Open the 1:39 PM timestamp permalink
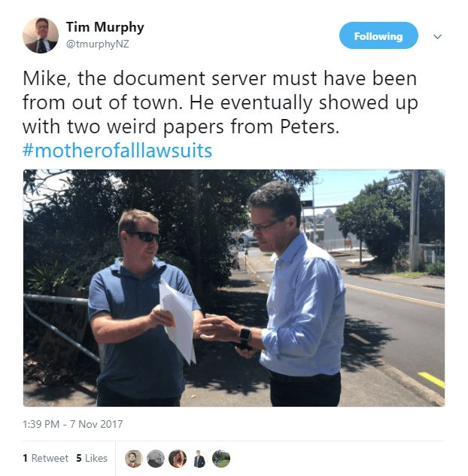 (x=41, y=424)
